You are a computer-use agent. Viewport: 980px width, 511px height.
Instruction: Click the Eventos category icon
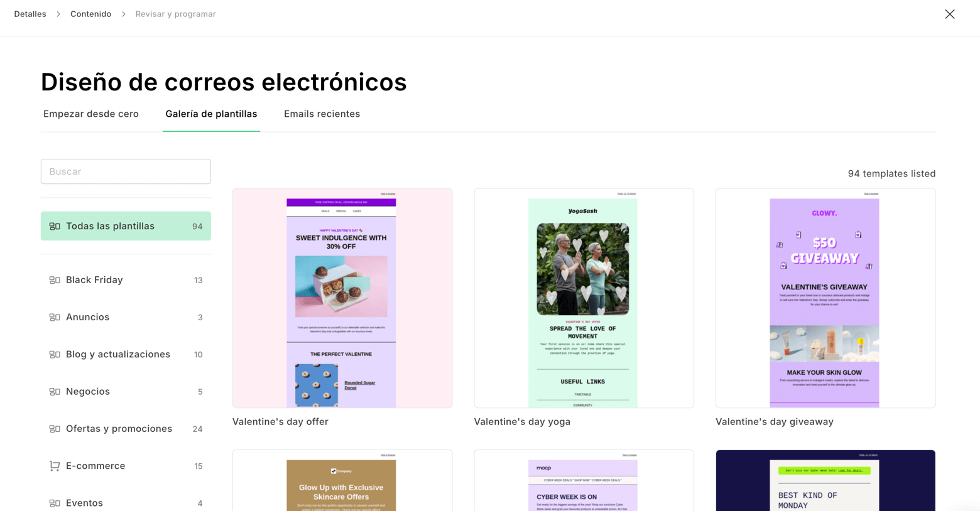[x=55, y=503]
